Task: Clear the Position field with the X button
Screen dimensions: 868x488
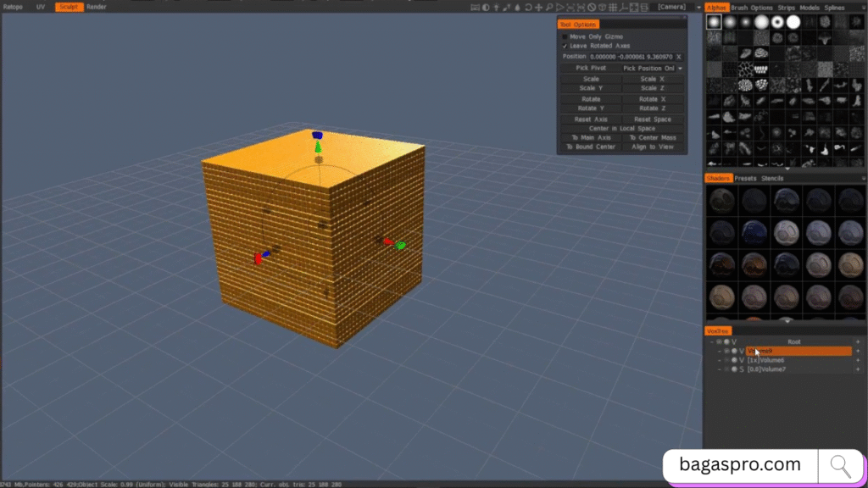Action: (x=680, y=57)
